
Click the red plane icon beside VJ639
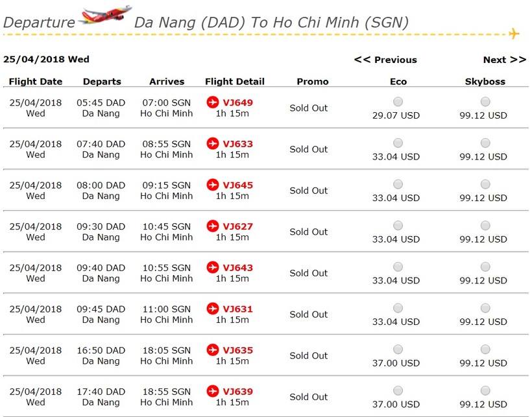tap(213, 392)
